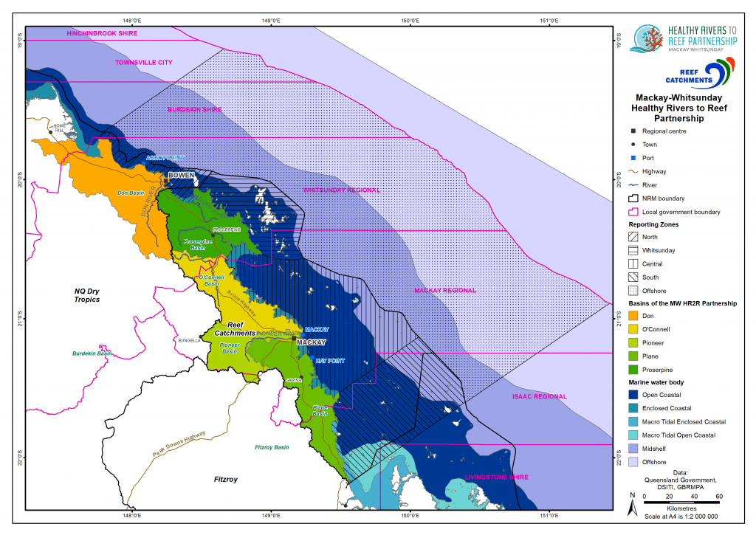
Task: Select the North reporting zone hatch symbol
Action: click(633, 236)
